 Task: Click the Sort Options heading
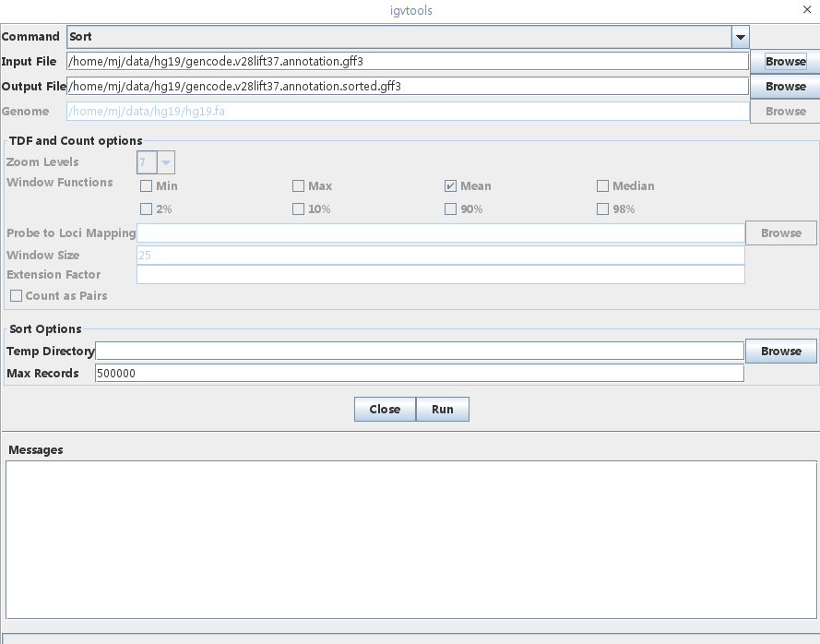point(45,329)
